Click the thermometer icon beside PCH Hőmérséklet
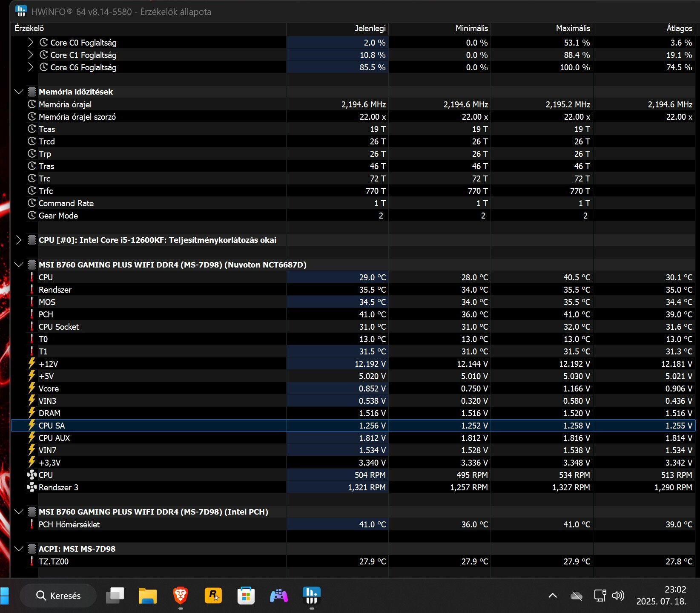Image resolution: width=700 pixels, height=613 pixels. (32, 524)
